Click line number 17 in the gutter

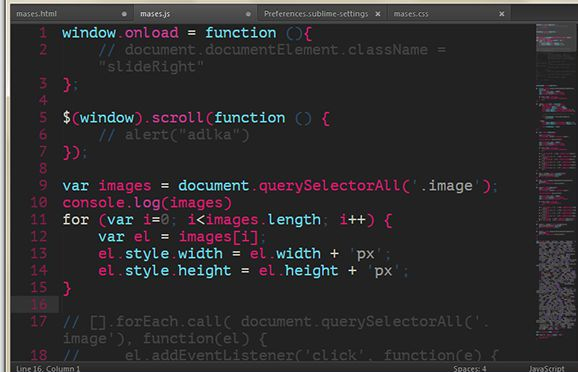click(x=39, y=321)
